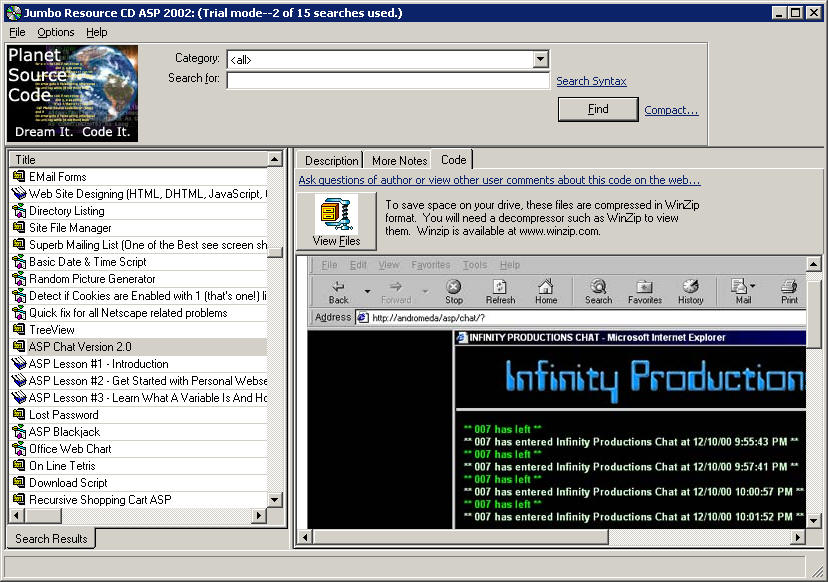The height and width of the screenshot is (582, 828).
Task: Select the Random Picture Generator entry text
Action: pyautogui.click(x=92, y=278)
